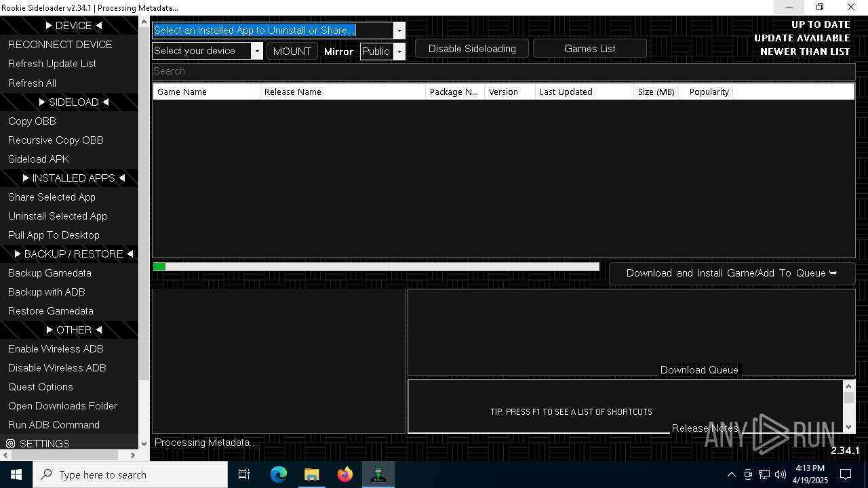Open the notification center icon
The height and width of the screenshot is (488, 868).
tap(846, 474)
